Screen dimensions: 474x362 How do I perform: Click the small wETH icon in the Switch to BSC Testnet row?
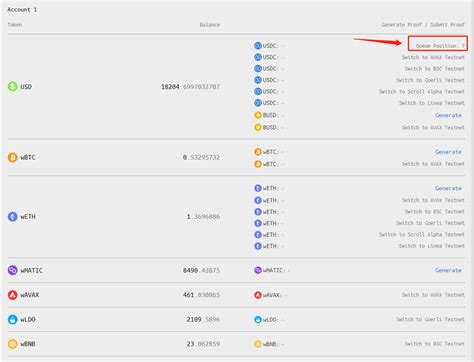(258, 212)
